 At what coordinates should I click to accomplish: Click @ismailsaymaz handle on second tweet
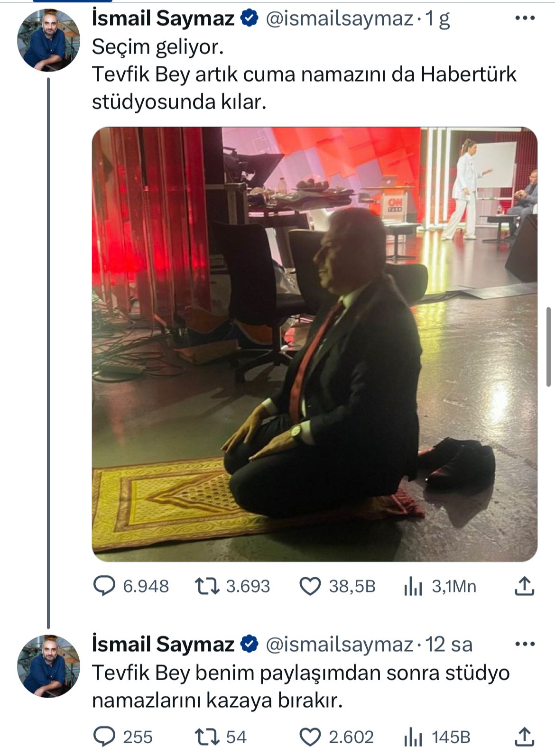(339, 644)
